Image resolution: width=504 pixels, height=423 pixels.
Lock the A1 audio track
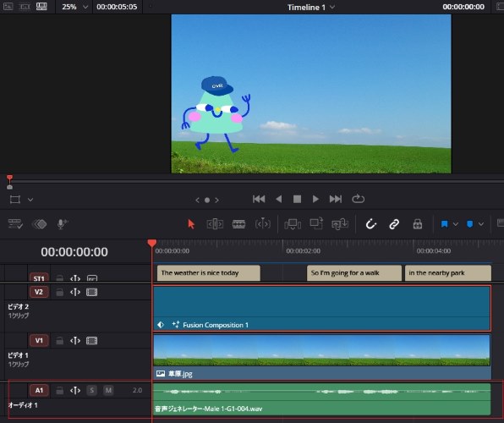pyautogui.click(x=59, y=391)
